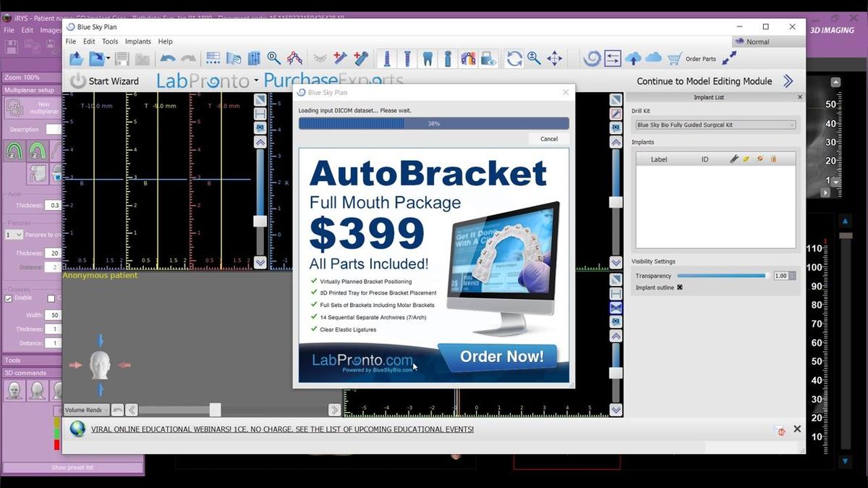Click the Start Wizard button

click(105, 81)
